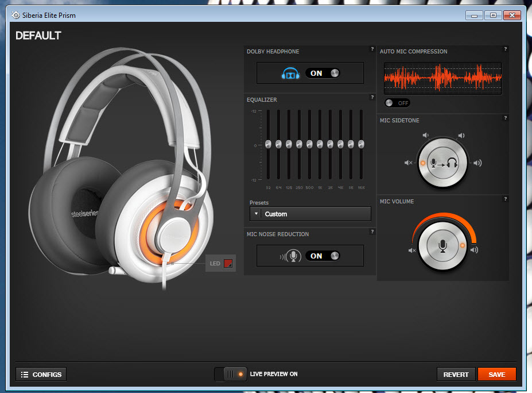Click the SteelSeries icon in title bar
The image size is (532, 393).
(x=15, y=15)
